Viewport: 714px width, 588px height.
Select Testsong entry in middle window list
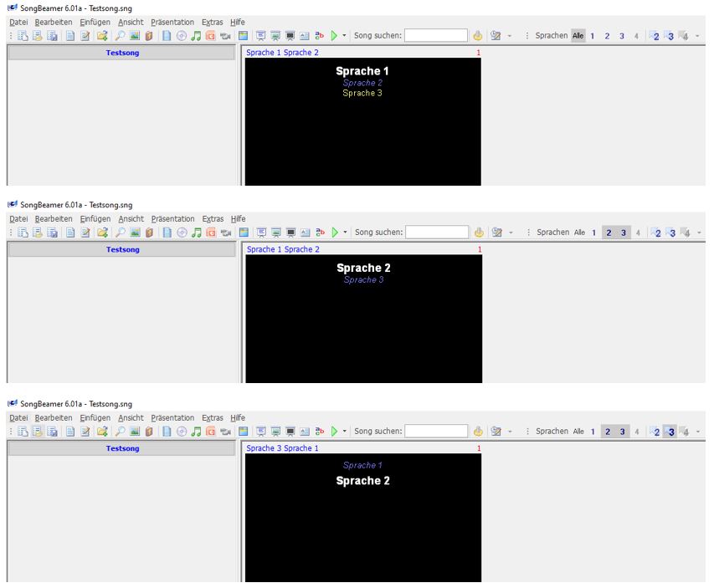(x=122, y=249)
